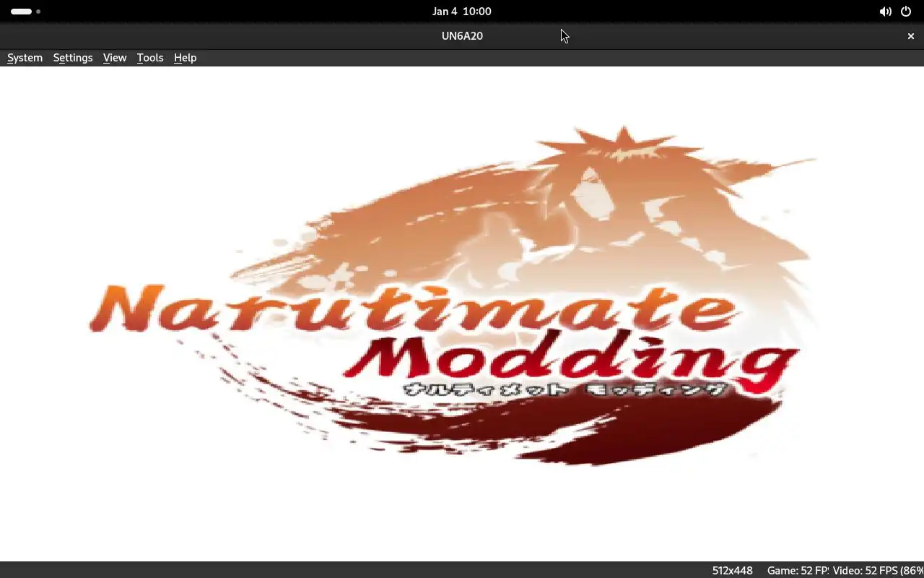924x578 pixels.
Task: Click the Narutimate Modding game screen
Action: tap(462, 314)
